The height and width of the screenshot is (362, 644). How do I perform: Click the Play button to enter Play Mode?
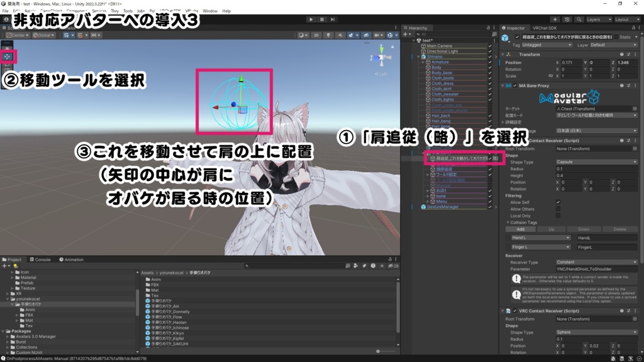[311, 19]
